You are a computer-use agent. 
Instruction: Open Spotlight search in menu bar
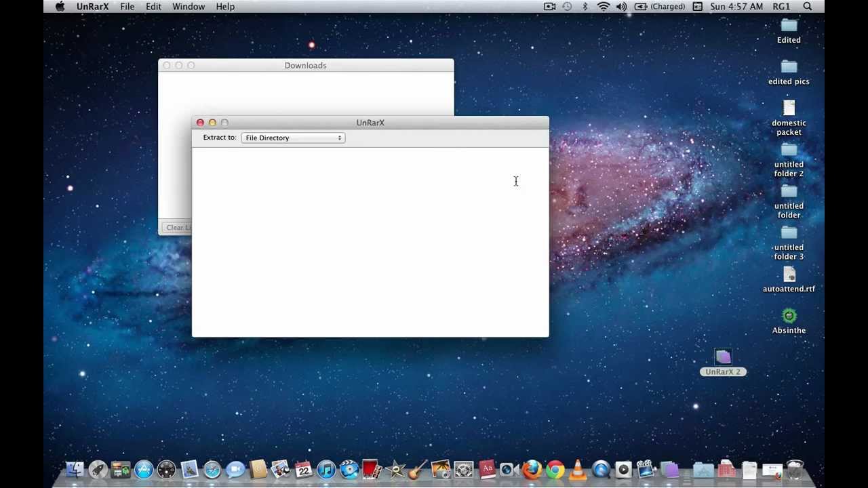pos(808,7)
